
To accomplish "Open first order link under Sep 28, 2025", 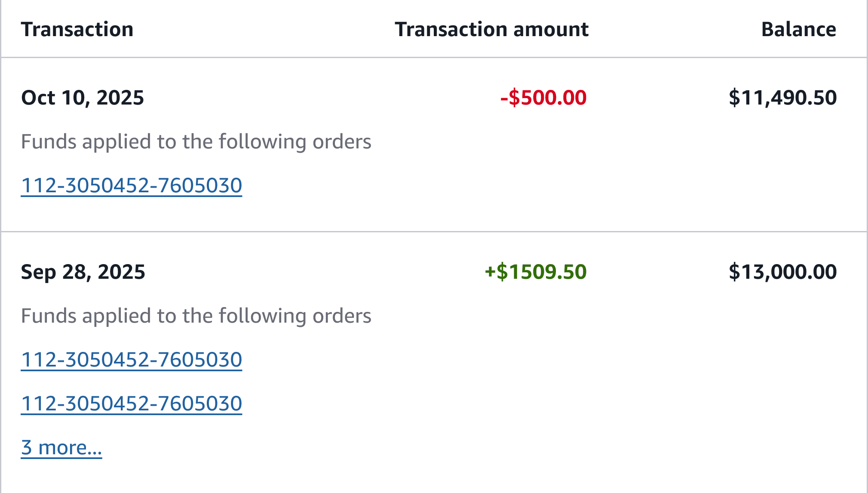I will click(132, 360).
